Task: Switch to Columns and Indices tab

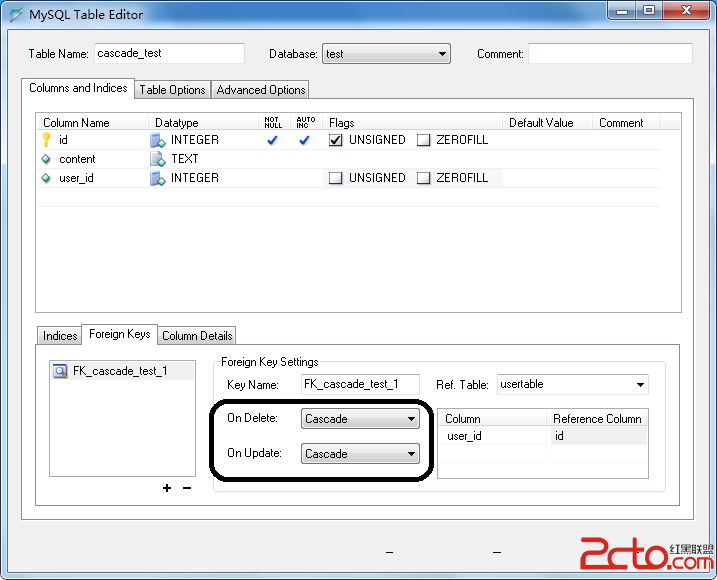Action: click(x=78, y=88)
